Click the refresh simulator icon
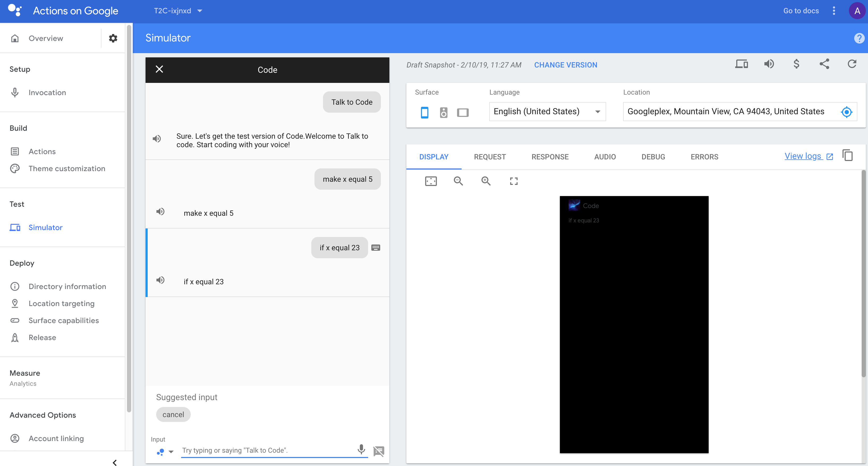 (852, 64)
